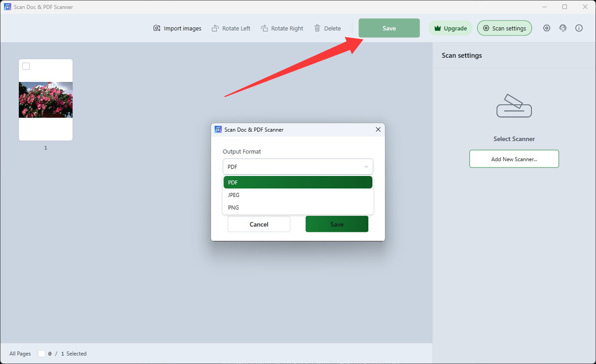Click the "Select Scanner" label
This screenshot has height=364, width=596.
tap(514, 139)
